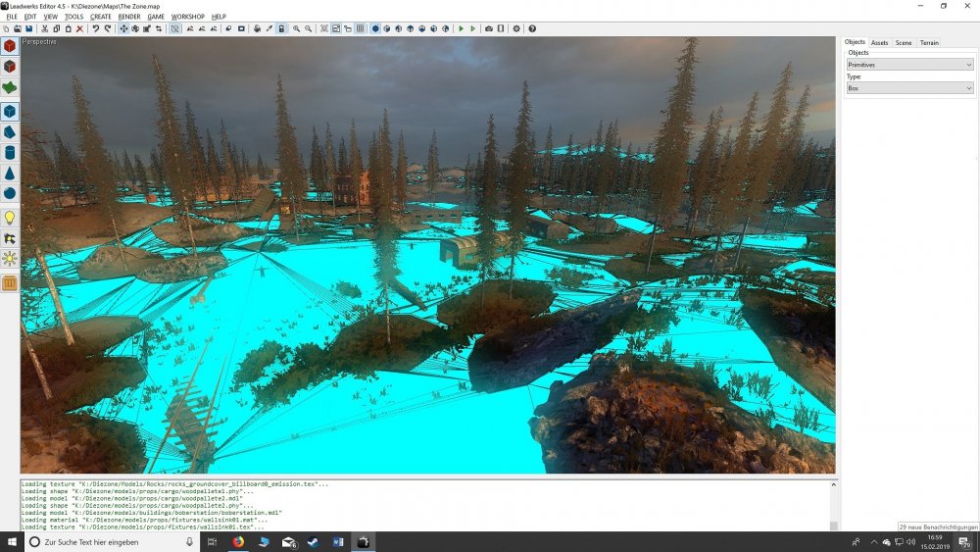The image size is (980, 552).
Task: Open the WORKSHOP menu
Action: click(187, 17)
